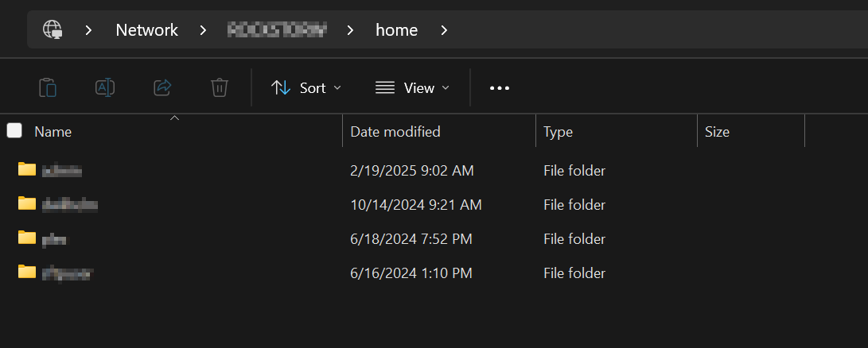
Task: Toggle the select-all checkbox beside Name
Action: click(x=14, y=131)
